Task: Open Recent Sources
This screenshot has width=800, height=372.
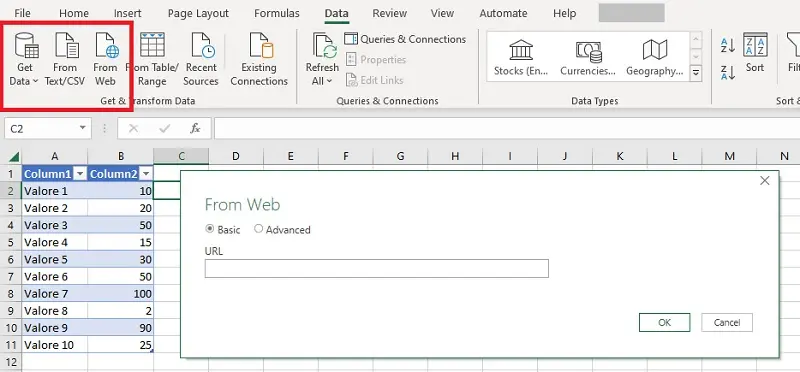Action: click(201, 59)
